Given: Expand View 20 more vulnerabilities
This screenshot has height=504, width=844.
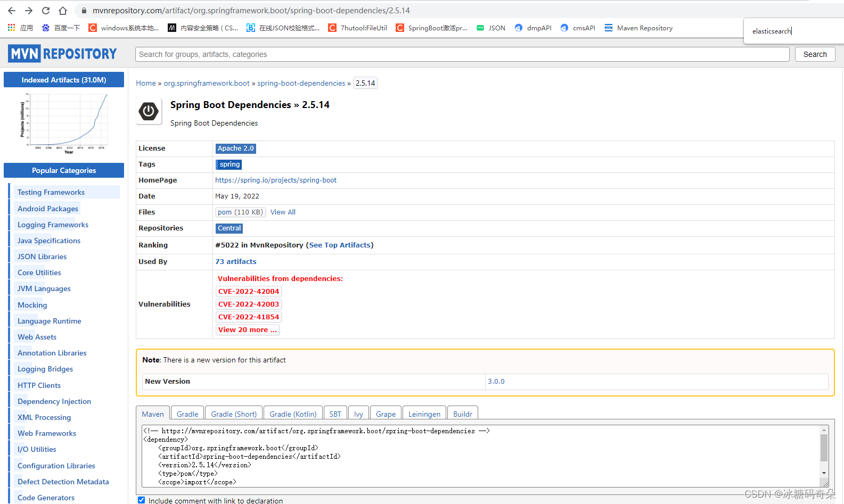Looking at the screenshot, I should pos(248,329).
